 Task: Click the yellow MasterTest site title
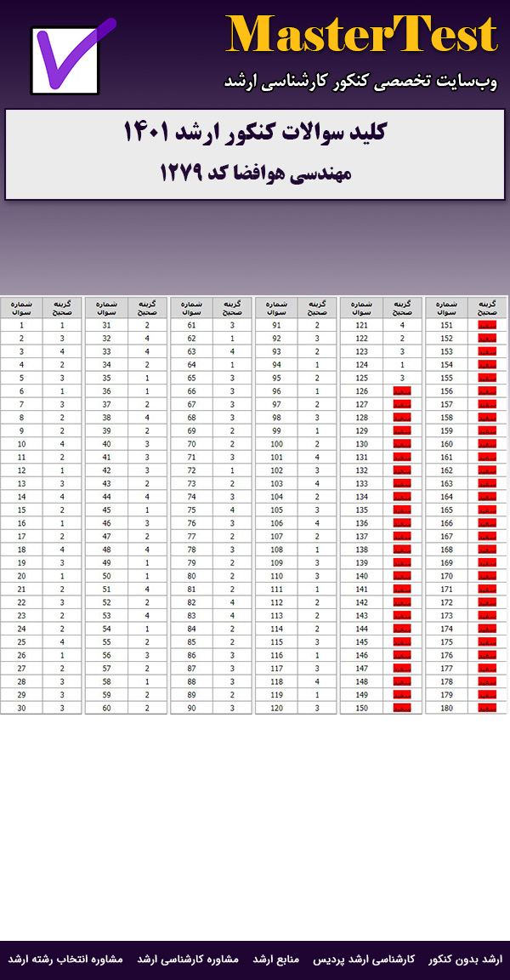point(361,36)
